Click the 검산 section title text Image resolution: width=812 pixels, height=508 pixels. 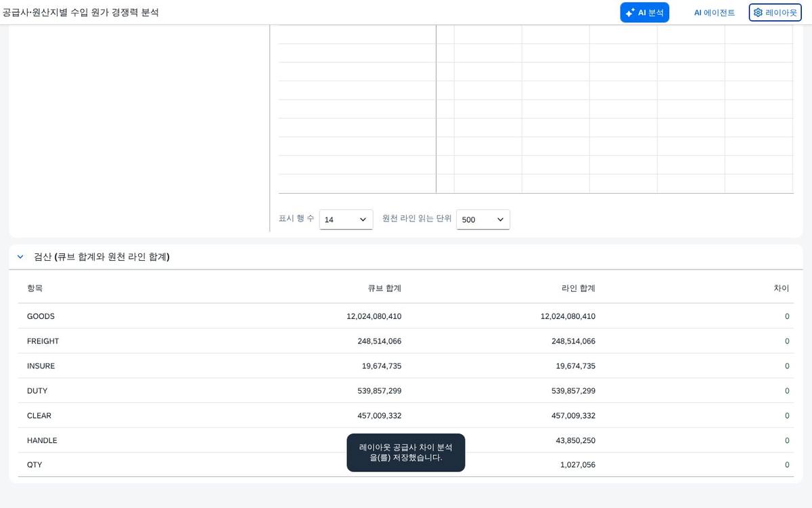(101, 257)
